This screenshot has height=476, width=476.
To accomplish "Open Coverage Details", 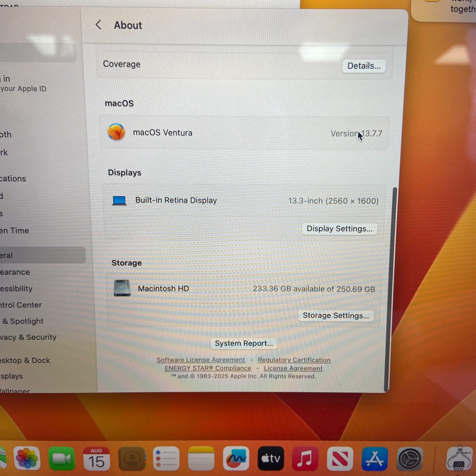I will (x=364, y=66).
